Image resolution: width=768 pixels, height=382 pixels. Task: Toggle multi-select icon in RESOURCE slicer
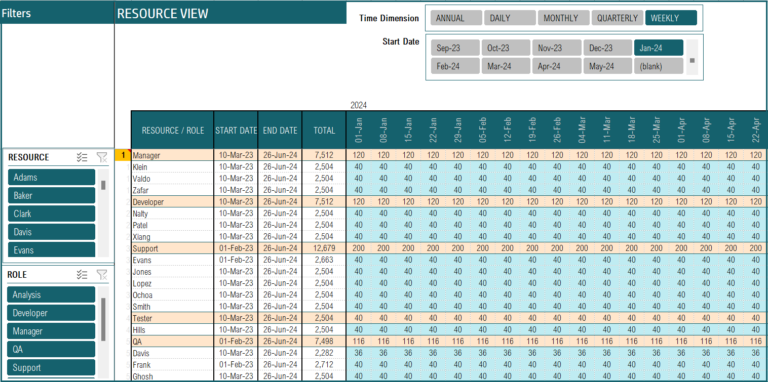(x=82, y=157)
